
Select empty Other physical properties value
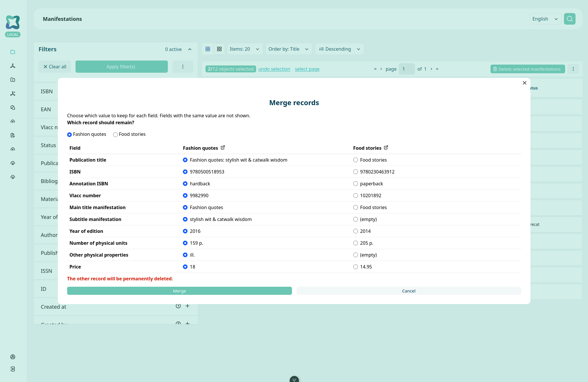(356, 255)
